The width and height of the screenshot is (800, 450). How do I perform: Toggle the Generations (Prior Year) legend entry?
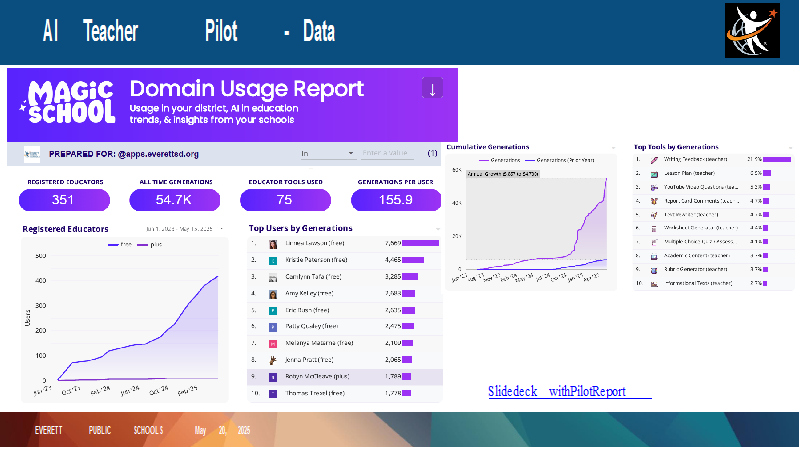point(560,160)
